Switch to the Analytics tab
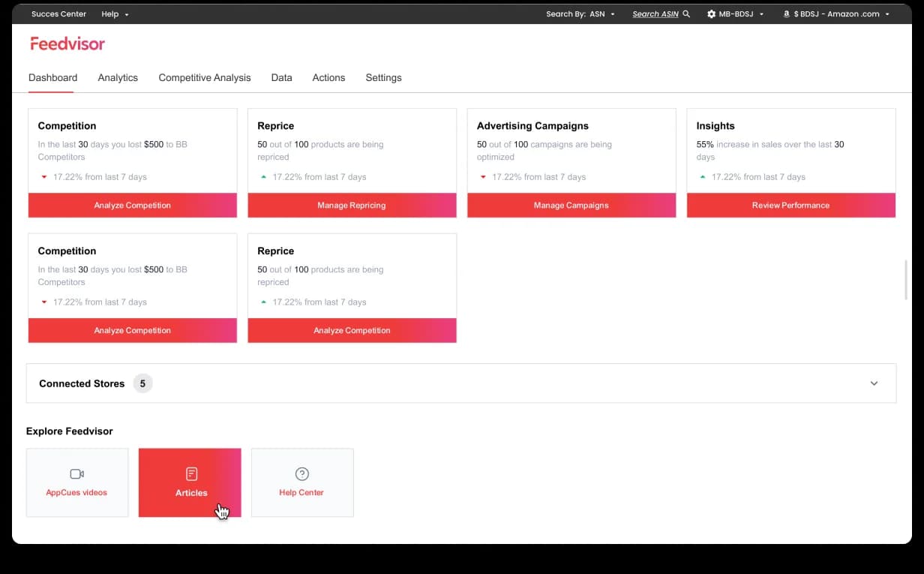Screen dimensions: 924x574 coord(118,78)
